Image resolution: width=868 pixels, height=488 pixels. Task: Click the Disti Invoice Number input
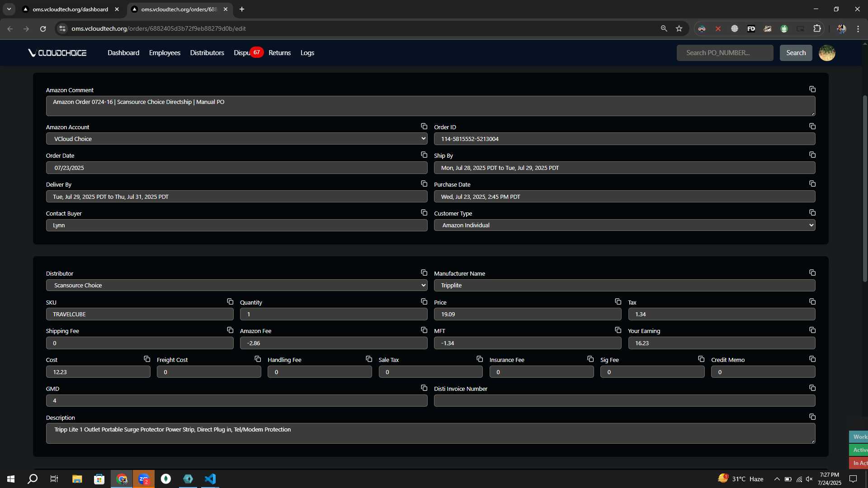[x=624, y=400]
